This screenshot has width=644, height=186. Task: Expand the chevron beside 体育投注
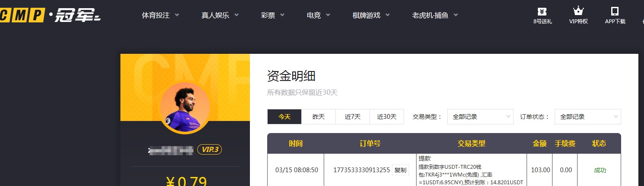[x=177, y=15]
